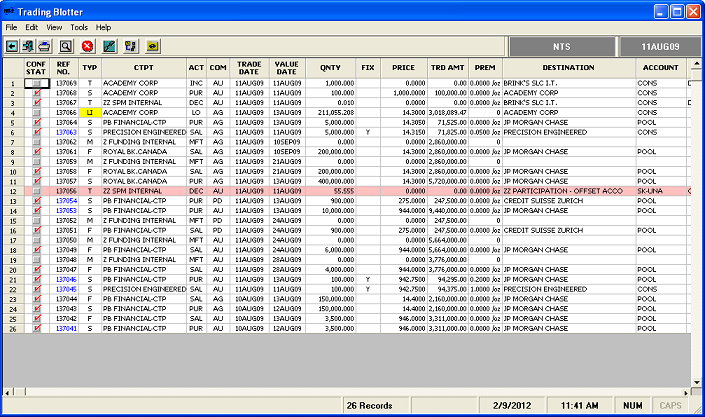Select row header number 1
Image resolution: width=705 pixels, height=417 pixels.
tap(13, 83)
